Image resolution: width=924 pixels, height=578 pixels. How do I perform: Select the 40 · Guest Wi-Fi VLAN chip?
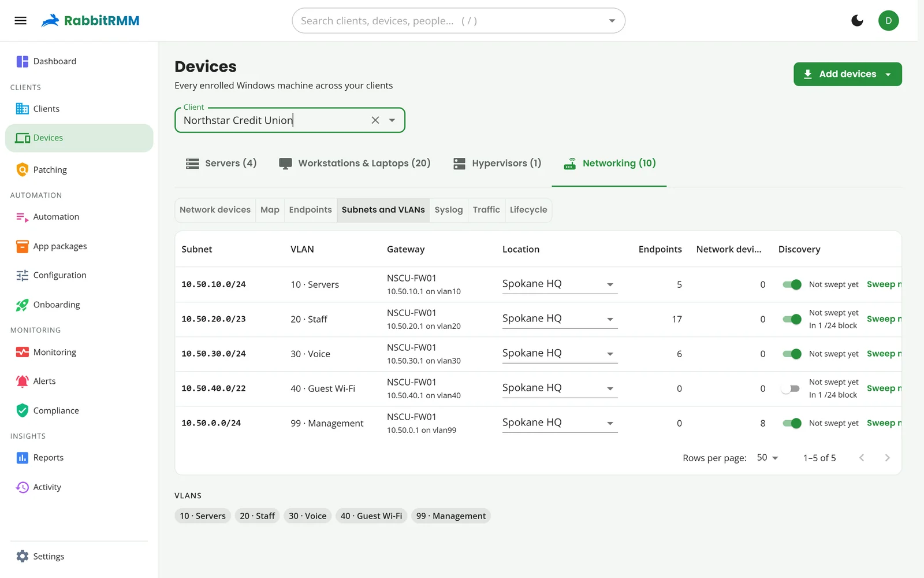tap(371, 516)
